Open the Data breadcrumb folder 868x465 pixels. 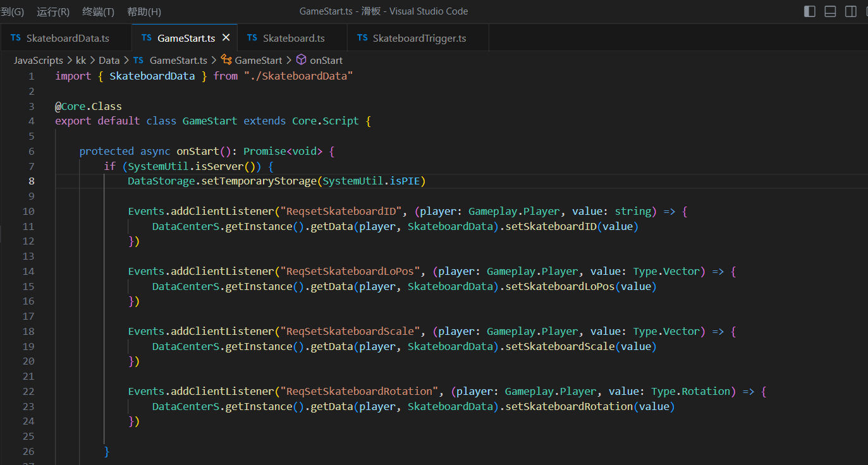(x=109, y=61)
